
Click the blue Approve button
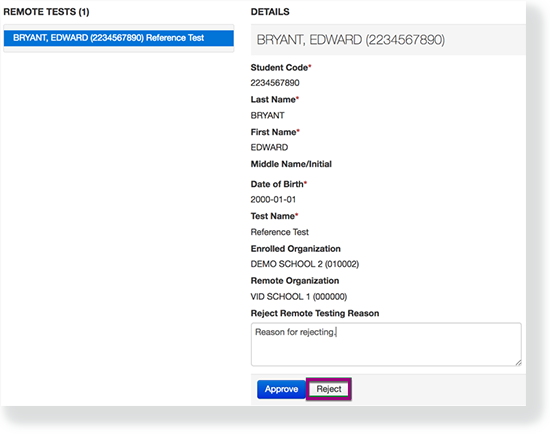(281, 389)
